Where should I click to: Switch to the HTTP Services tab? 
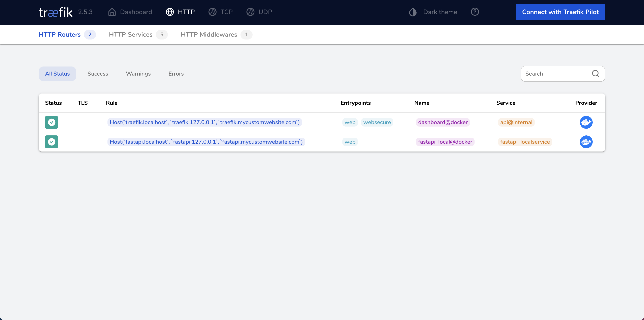tap(130, 34)
